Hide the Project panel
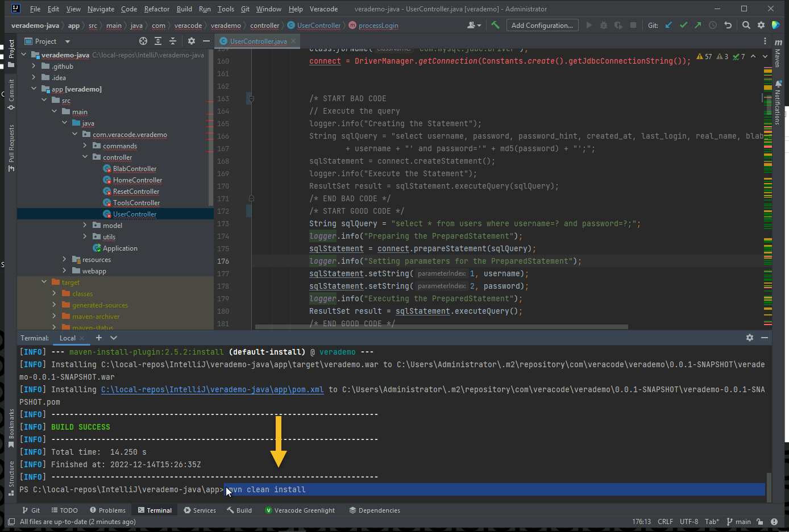Image resolution: width=789 pixels, height=532 pixels. pyautogui.click(x=206, y=41)
